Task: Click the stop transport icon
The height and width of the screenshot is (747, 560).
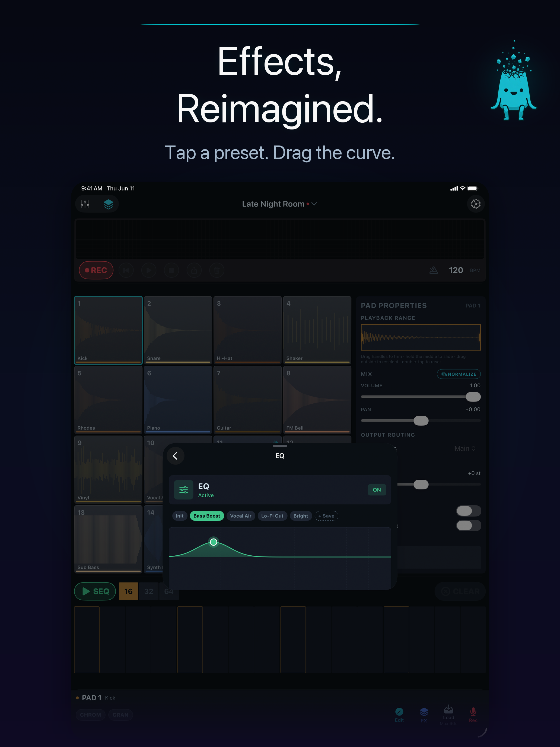Action: (171, 270)
